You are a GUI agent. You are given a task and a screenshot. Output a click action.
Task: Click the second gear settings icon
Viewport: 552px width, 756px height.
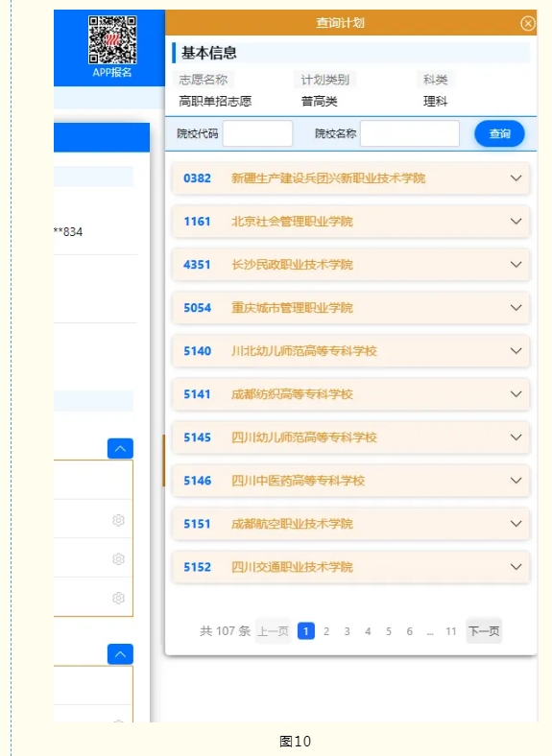click(118, 558)
